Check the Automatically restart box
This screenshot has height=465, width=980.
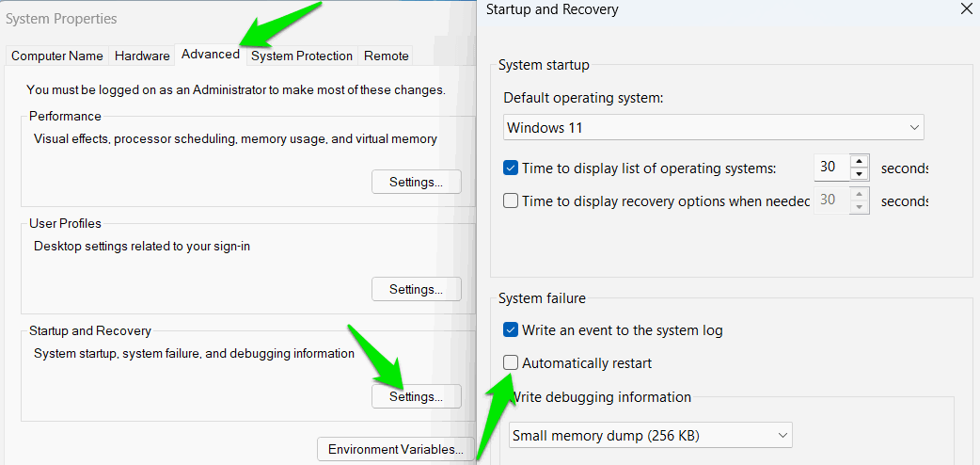pos(511,362)
